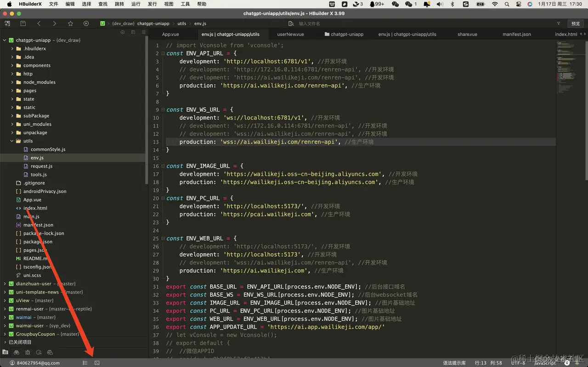Save file using the floppy disk icon
Screen dimensions: 588x367
point(23,23)
